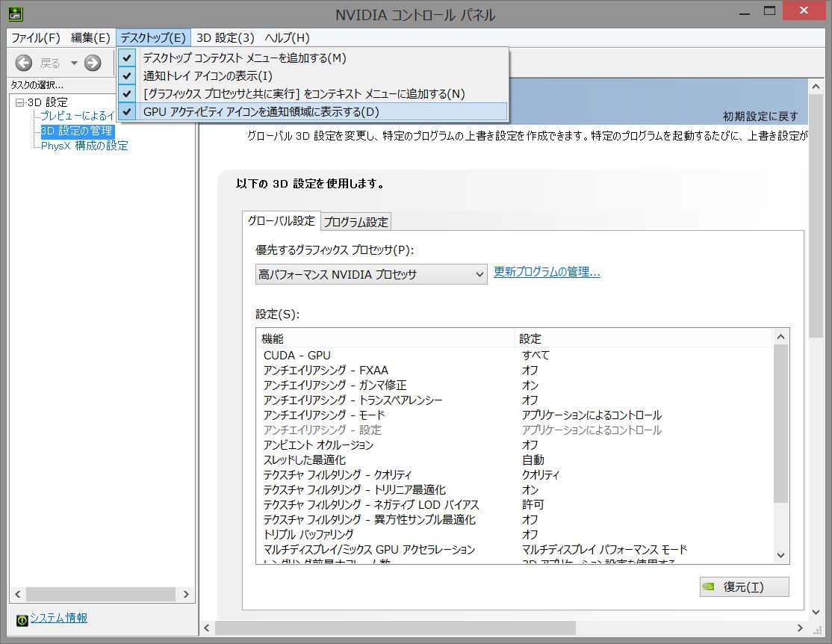Select アンチエイリアシング - ガンマ修正 row

[515, 385]
